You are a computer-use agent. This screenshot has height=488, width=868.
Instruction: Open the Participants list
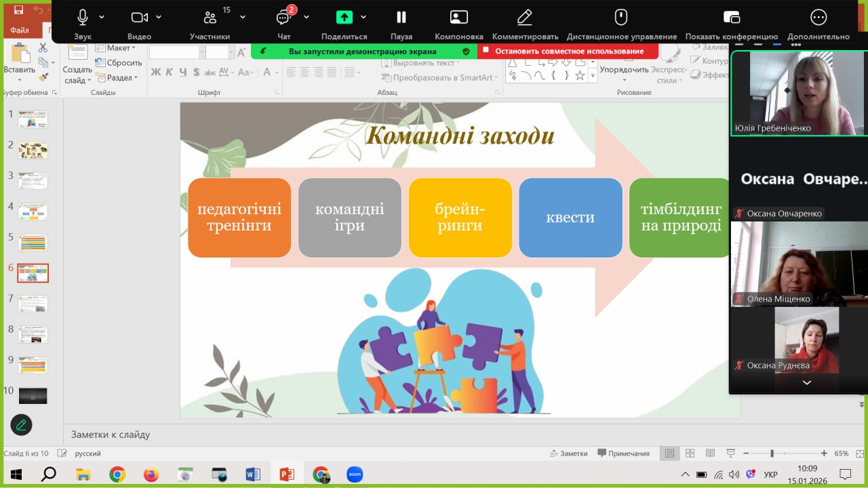pyautogui.click(x=210, y=19)
